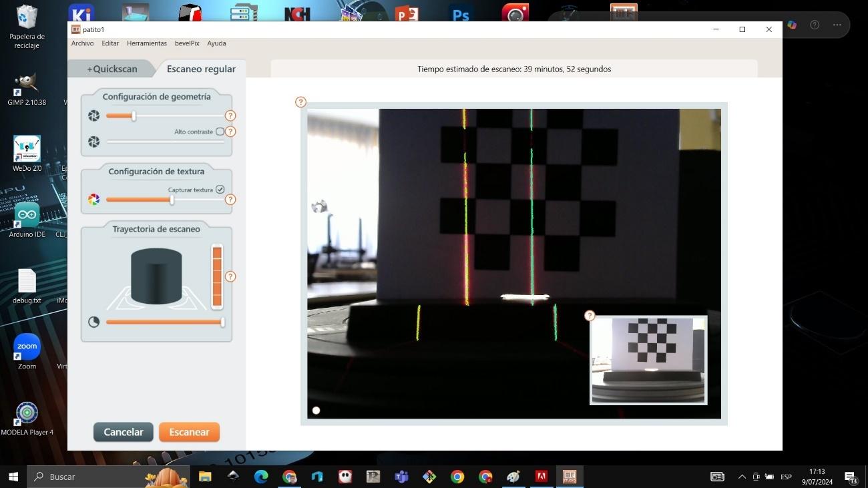The height and width of the screenshot is (488, 868).
Task: Enable the Alto contraste checkbox
Action: pos(220,132)
